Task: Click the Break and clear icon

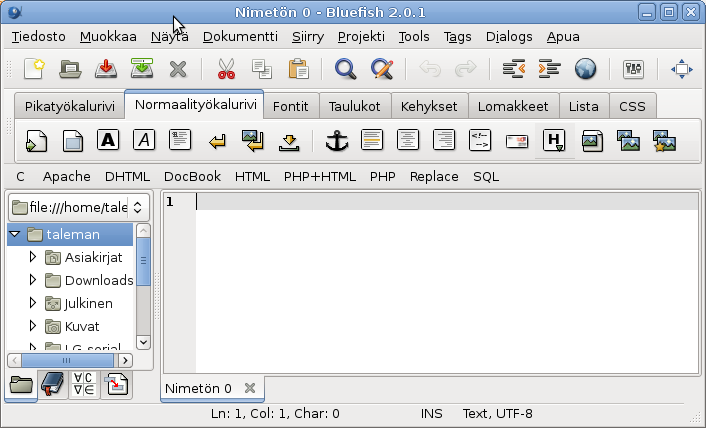Action: click(253, 141)
